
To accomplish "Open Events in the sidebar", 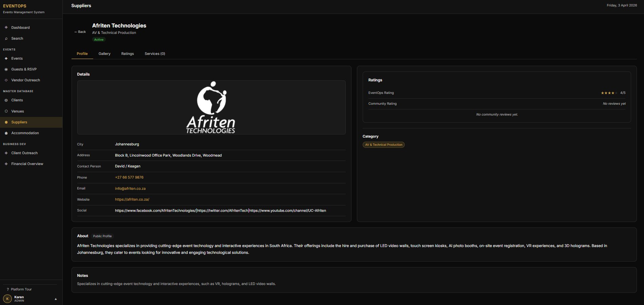I will pos(31,59).
